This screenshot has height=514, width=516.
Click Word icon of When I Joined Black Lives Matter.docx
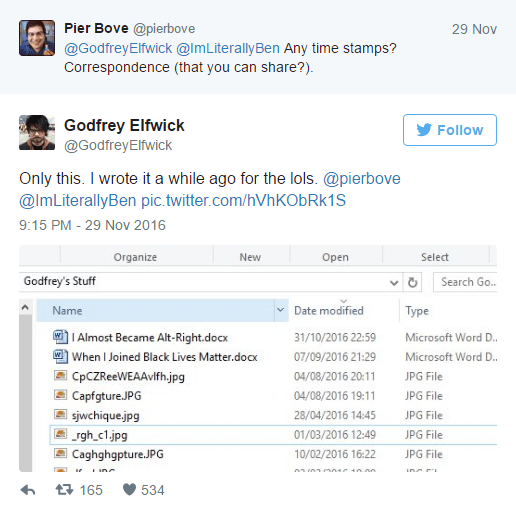(x=60, y=356)
